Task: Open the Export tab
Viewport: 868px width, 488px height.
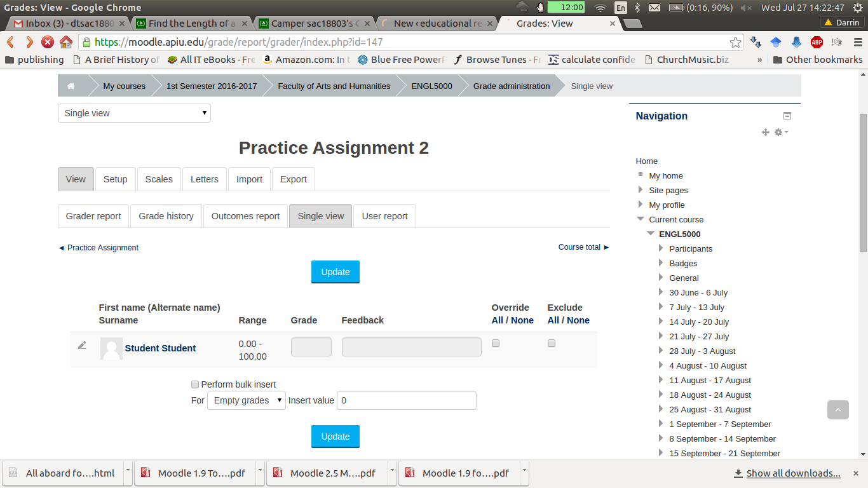Action: 293,179
